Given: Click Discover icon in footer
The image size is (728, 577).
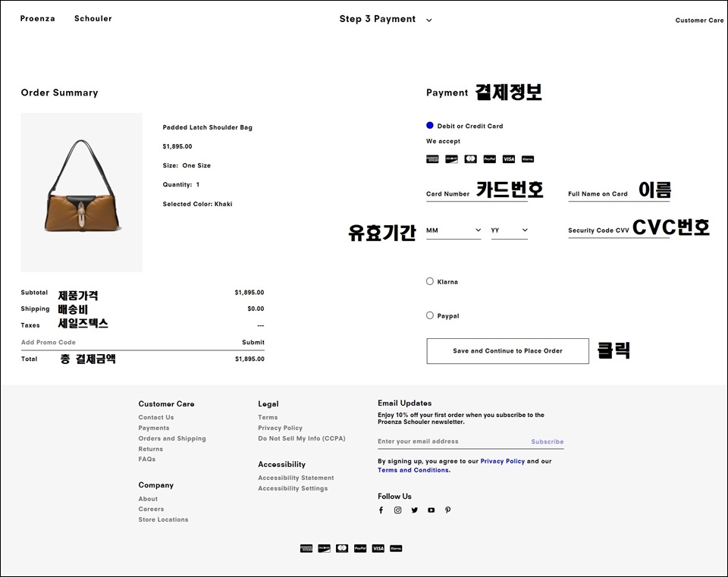Looking at the screenshot, I should point(324,549).
